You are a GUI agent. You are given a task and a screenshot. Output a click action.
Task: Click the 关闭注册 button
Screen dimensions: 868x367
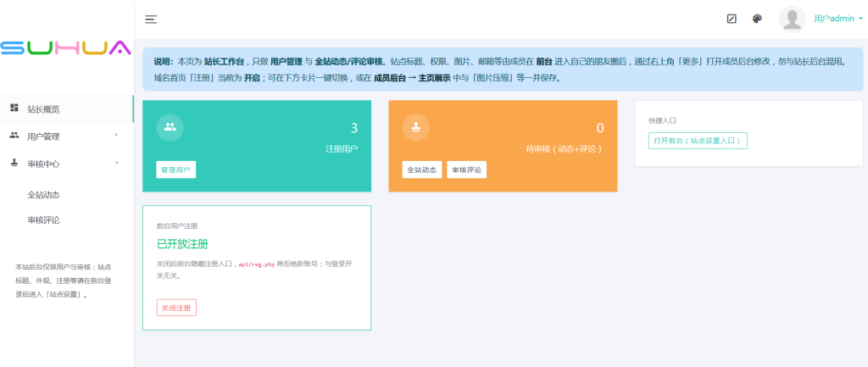pyautogui.click(x=176, y=308)
